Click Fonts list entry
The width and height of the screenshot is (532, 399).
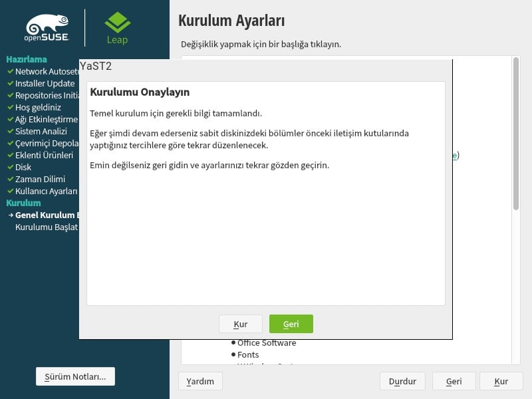[248, 355]
